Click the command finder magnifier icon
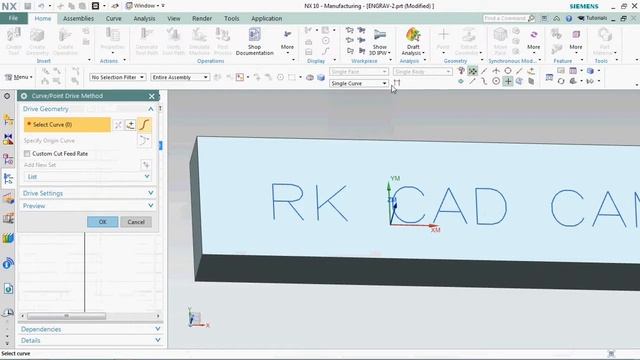 tap(531, 18)
